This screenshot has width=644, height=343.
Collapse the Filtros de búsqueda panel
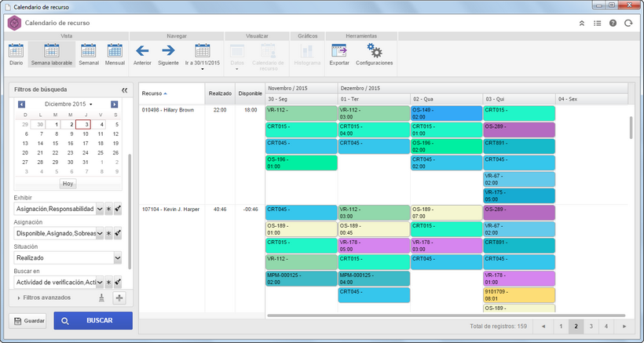tap(124, 89)
